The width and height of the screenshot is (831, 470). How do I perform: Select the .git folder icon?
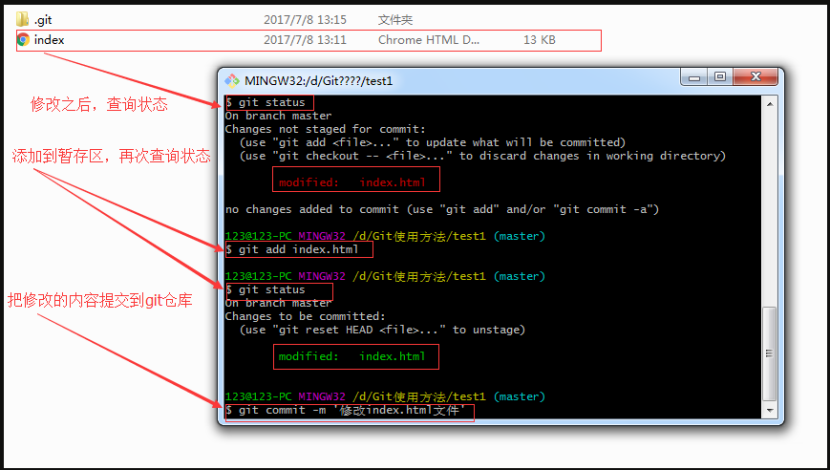[x=23, y=20]
